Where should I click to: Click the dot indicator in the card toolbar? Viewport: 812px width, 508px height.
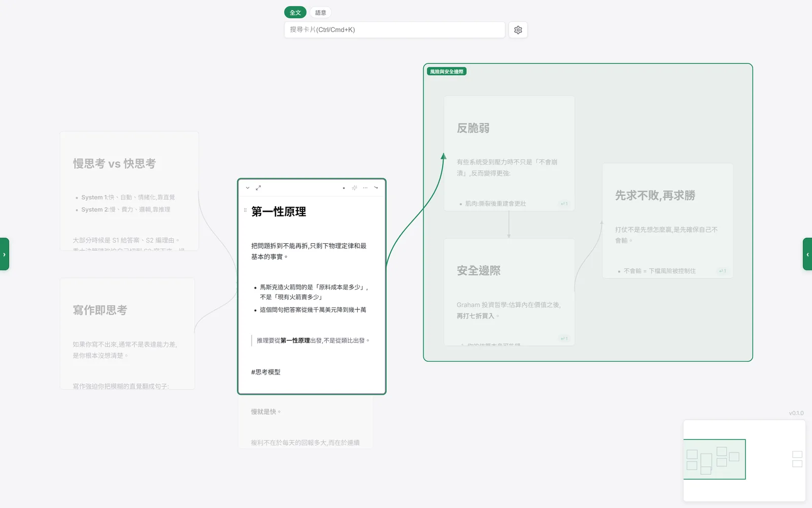(x=344, y=188)
